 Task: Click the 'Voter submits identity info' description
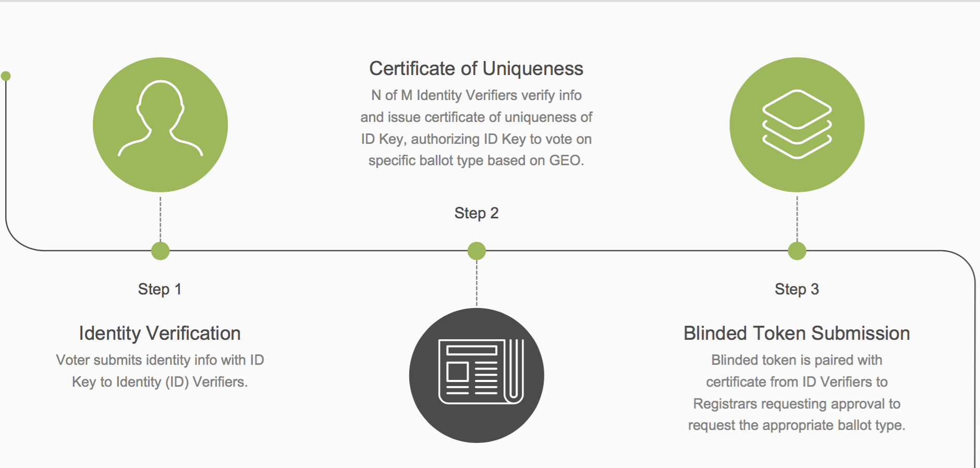[x=160, y=371]
